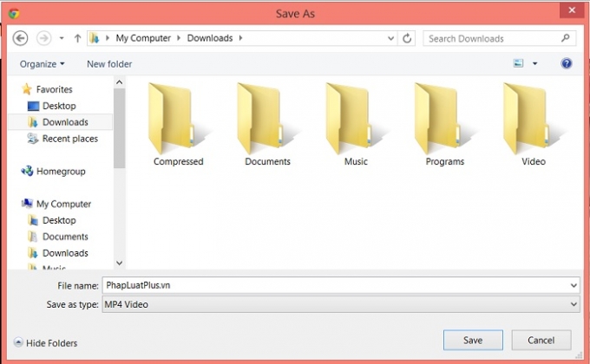Image resolution: width=590 pixels, height=364 pixels.
Task: Click New folder in the toolbar
Action: point(109,64)
